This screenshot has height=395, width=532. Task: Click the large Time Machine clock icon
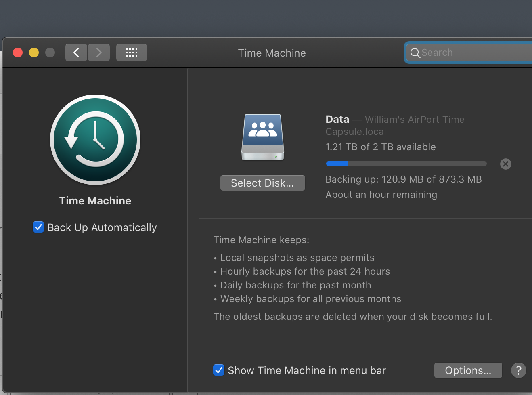[x=95, y=140]
